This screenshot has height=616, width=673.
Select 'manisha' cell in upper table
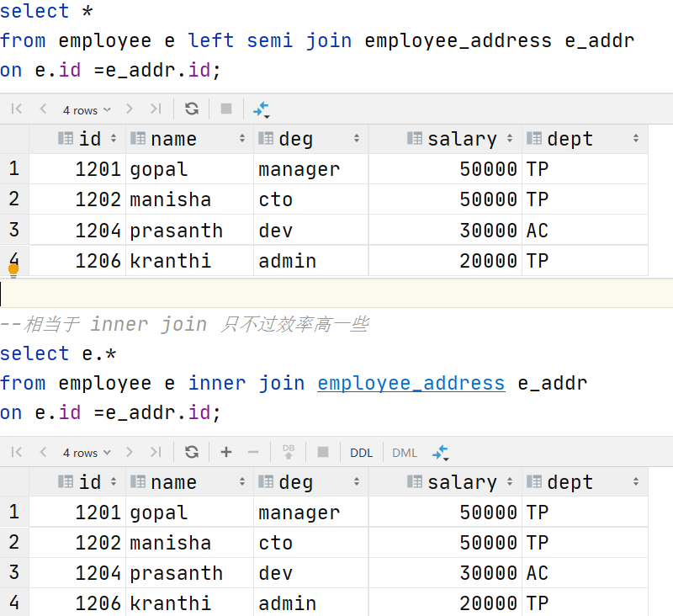pos(190,199)
